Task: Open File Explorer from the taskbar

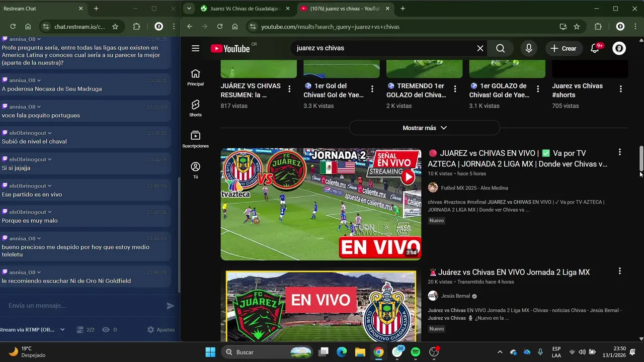Action: (360, 352)
